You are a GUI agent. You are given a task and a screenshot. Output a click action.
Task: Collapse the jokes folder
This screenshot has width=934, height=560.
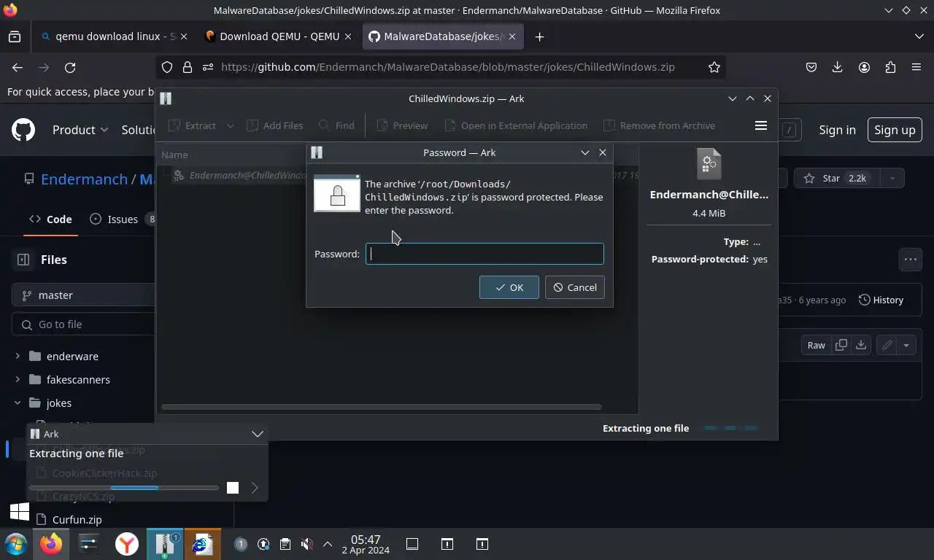(18, 403)
